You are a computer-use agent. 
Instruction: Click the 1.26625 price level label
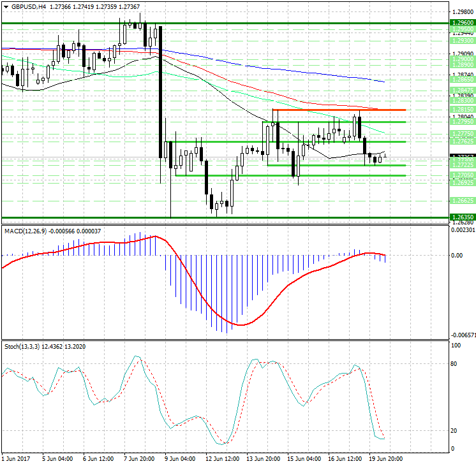(x=462, y=200)
